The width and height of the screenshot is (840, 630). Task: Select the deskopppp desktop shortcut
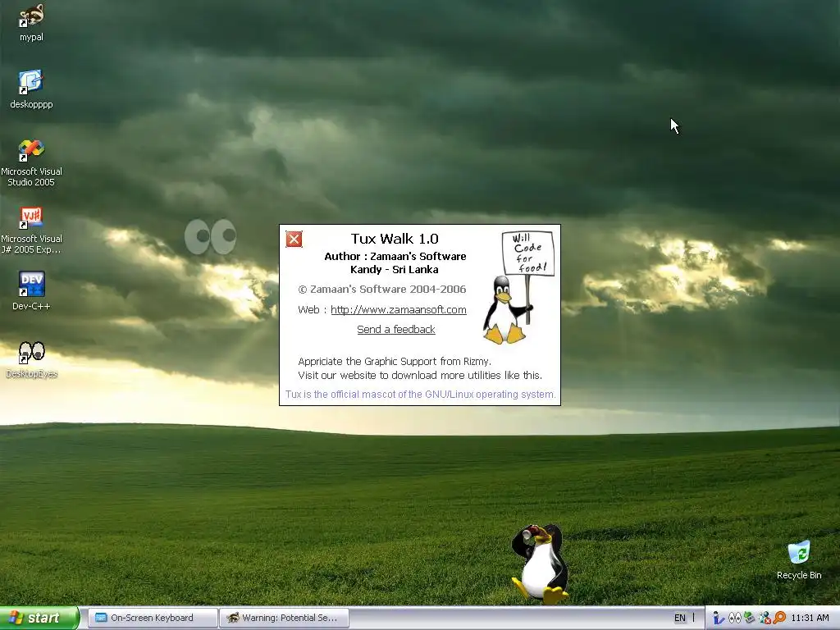click(x=31, y=89)
